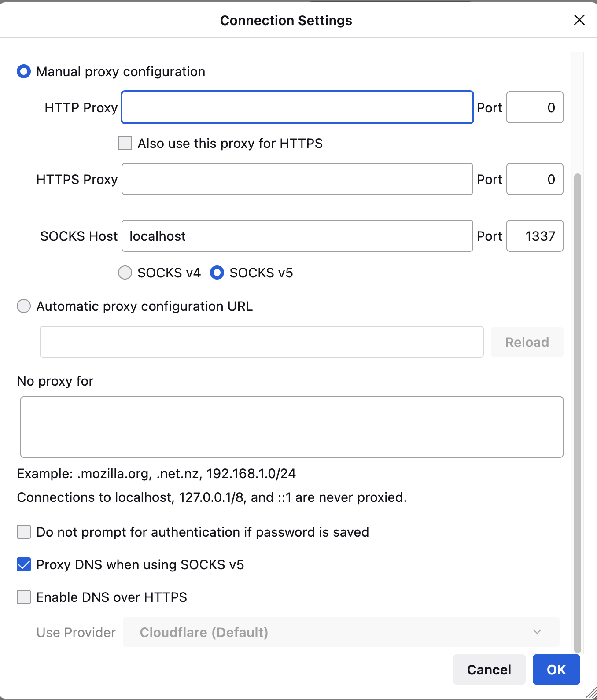Screen dimensions: 597x700
Task: Close the Connection Settings dialog
Action: click(579, 20)
